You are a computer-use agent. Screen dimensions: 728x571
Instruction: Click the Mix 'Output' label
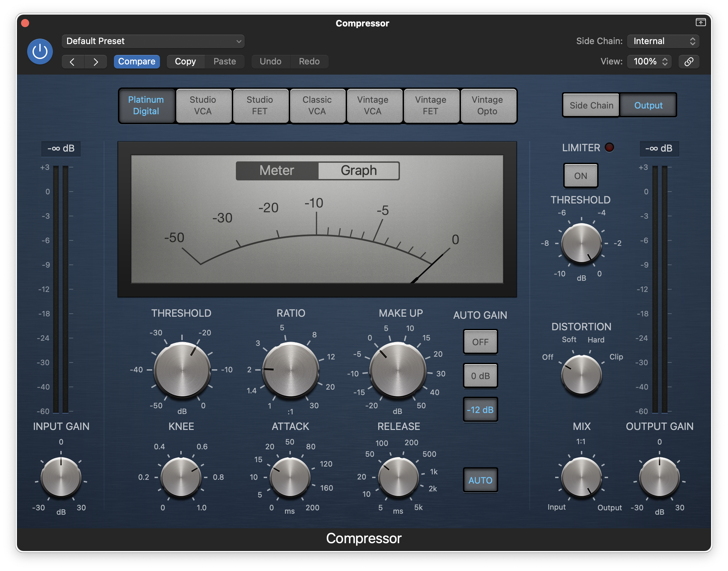click(x=609, y=507)
